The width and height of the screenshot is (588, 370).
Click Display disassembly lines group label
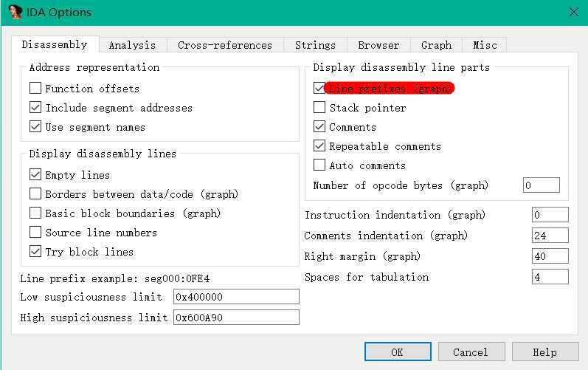[x=103, y=154]
